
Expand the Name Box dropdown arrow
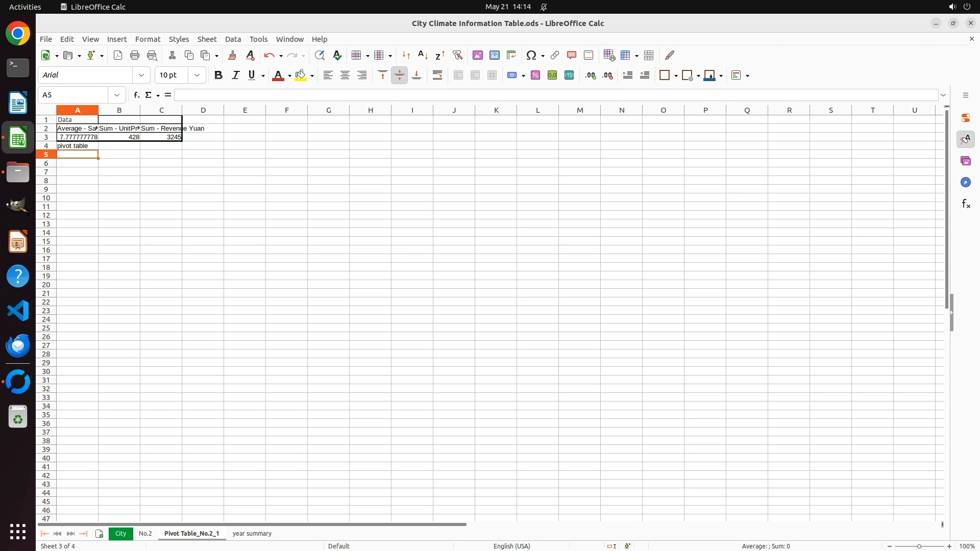[117, 95]
